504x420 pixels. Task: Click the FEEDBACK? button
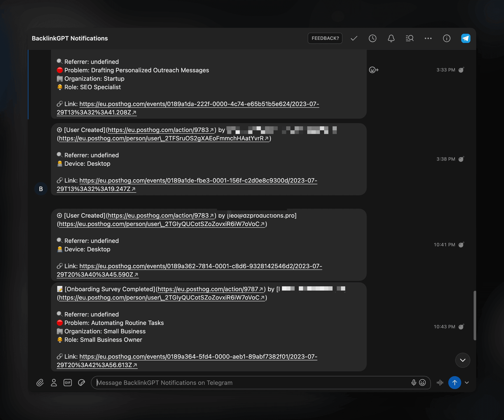(325, 38)
